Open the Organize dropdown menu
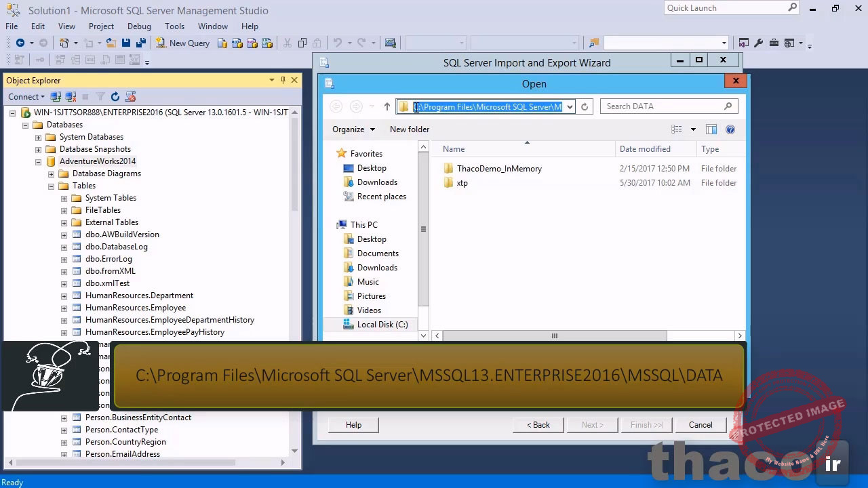This screenshot has width=868, height=488. [x=353, y=129]
